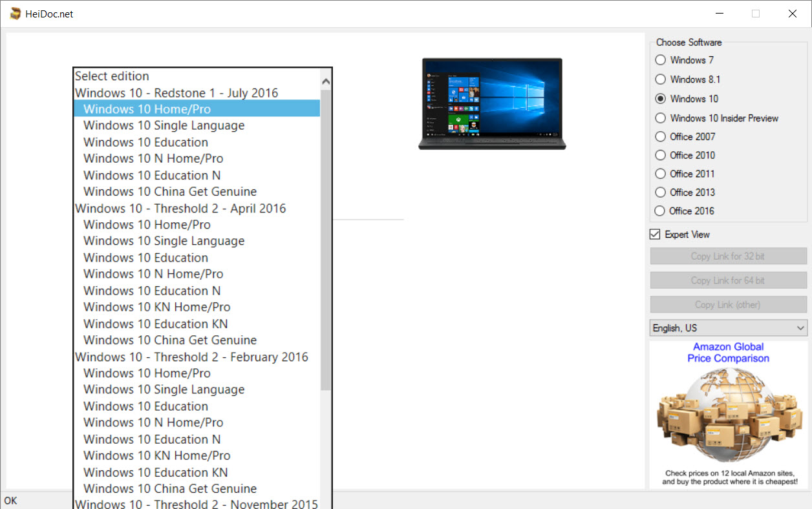The height and width of the screenshot is (509, 812).
Task: Click the Windows 10 laptop image
Action: tap(492, 104)
